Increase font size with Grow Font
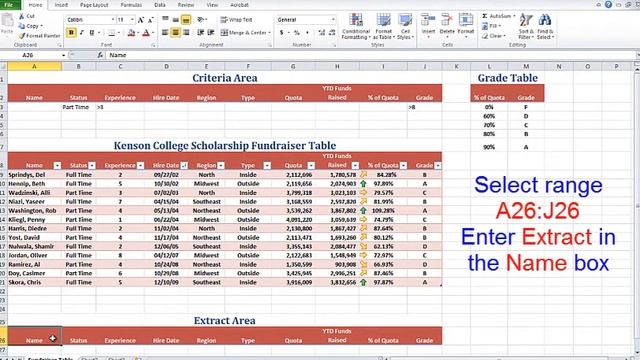 click(141, 20)
